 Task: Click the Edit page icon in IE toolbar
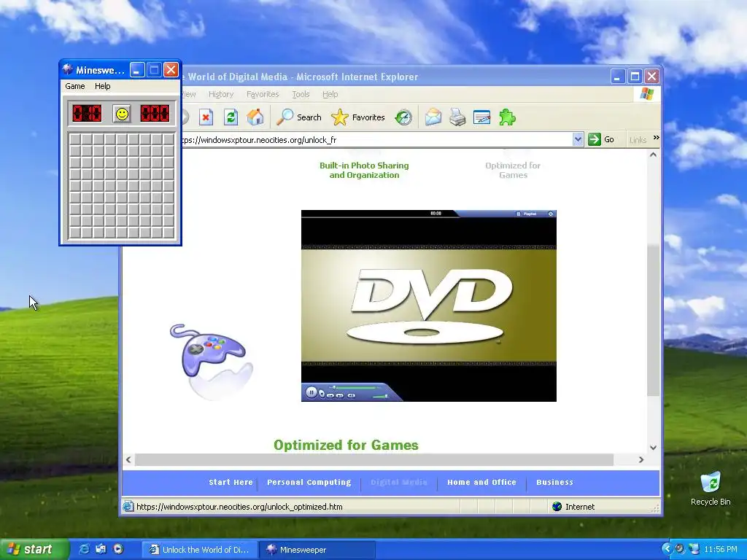tap(481, 117)
